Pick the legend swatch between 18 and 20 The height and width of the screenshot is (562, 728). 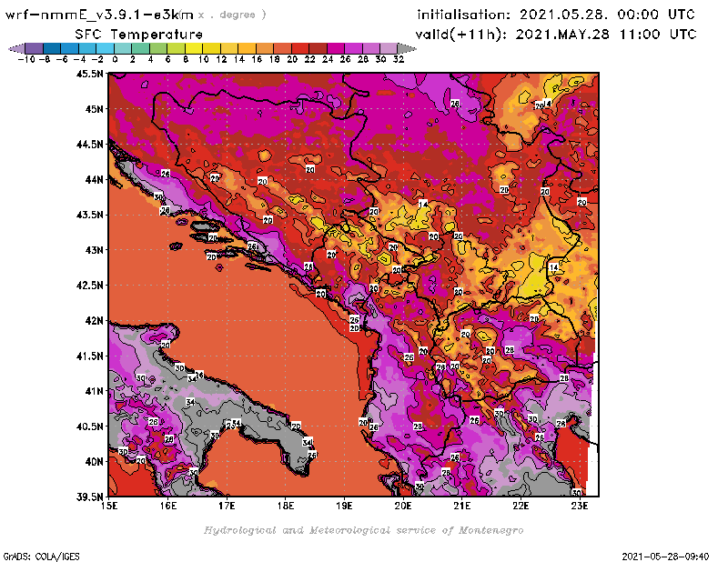tap(282, 48)
